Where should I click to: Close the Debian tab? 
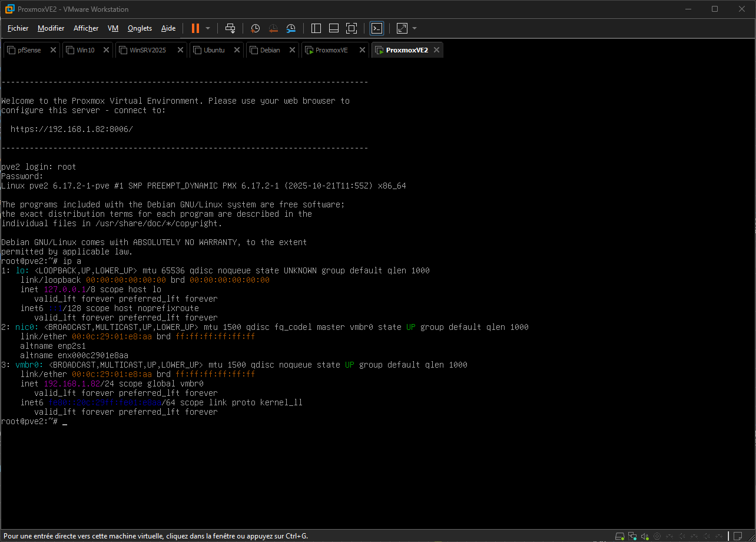(293, 50)
